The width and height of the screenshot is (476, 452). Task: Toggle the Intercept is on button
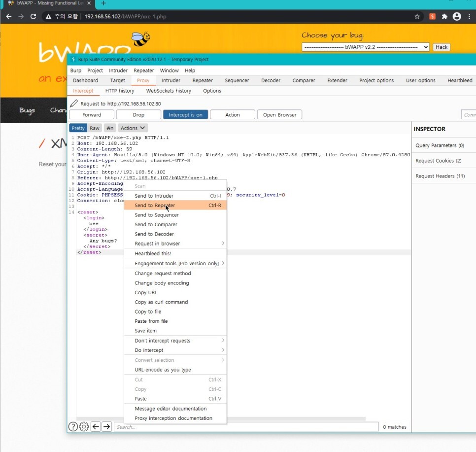185,115
